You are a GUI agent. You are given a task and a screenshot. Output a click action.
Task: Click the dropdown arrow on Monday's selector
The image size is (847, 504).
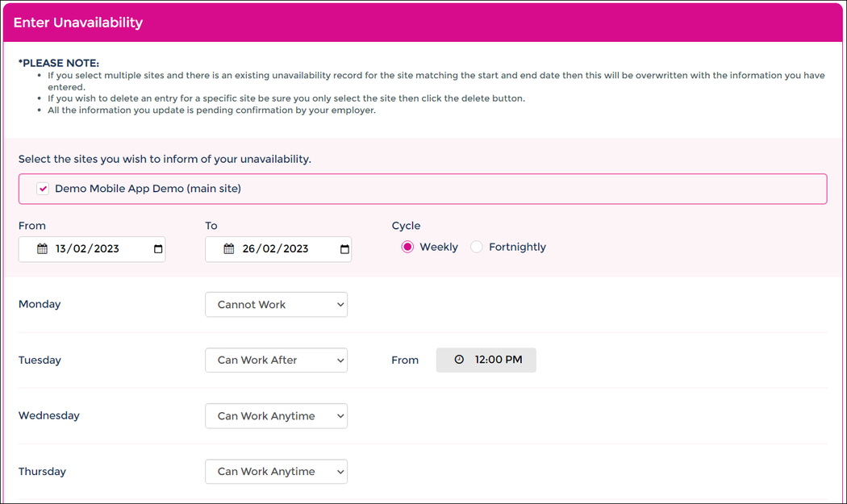click(338, 304)
